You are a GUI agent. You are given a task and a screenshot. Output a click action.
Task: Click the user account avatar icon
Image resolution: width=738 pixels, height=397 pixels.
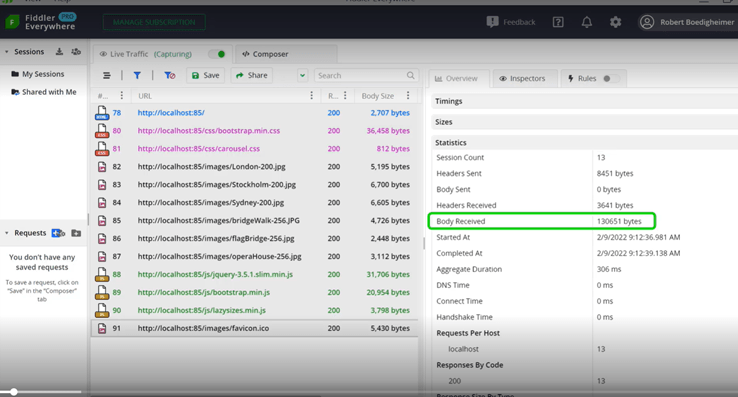click(x=647, y=22)
